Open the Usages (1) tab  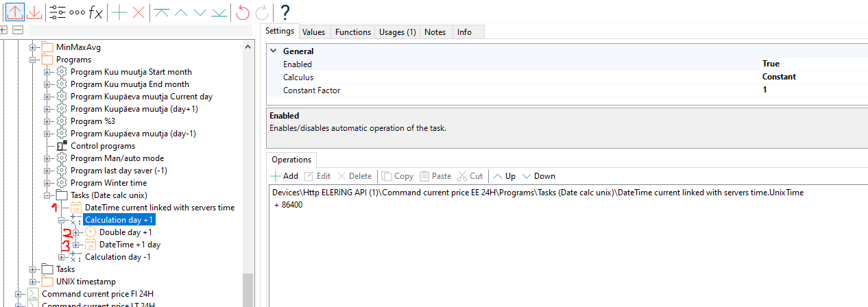click(397, 32)
